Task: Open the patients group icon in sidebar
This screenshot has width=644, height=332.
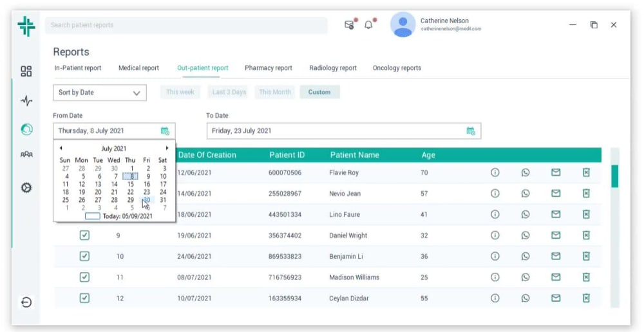Action: point(26,154)
